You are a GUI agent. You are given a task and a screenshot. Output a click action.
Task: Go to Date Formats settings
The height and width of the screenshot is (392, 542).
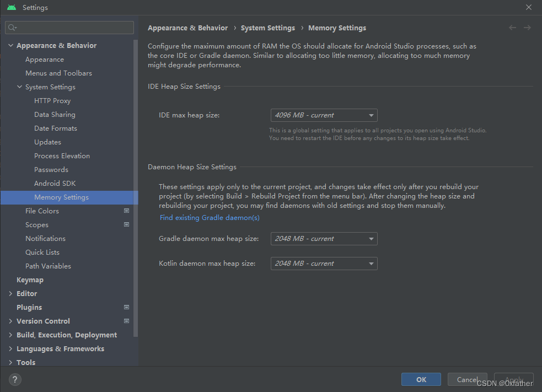click(56, 128)
